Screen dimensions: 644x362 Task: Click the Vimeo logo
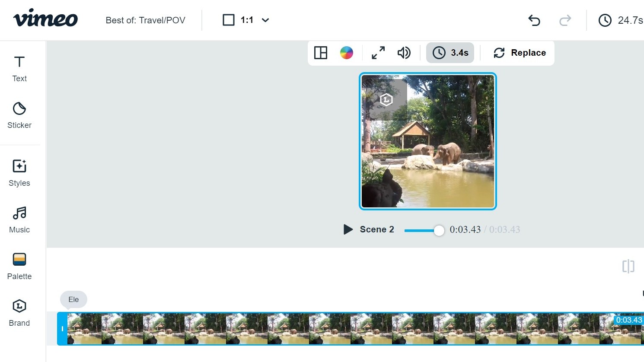click(45, 19)
